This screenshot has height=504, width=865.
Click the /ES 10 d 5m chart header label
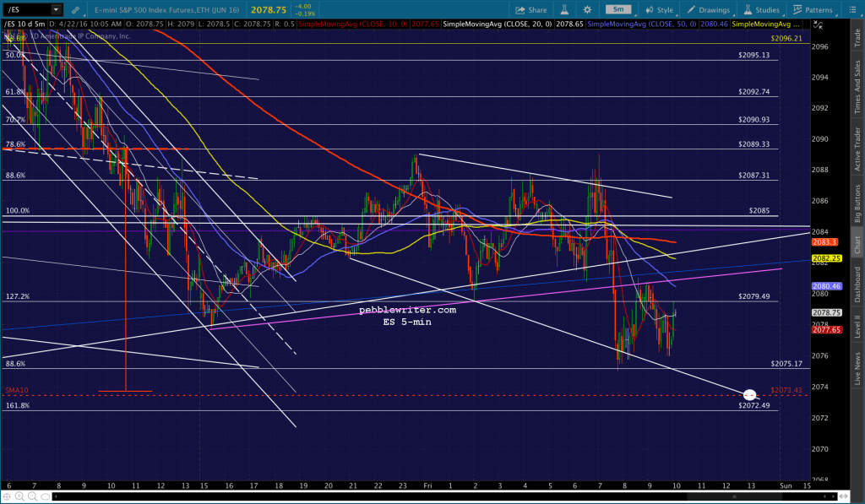24,24
